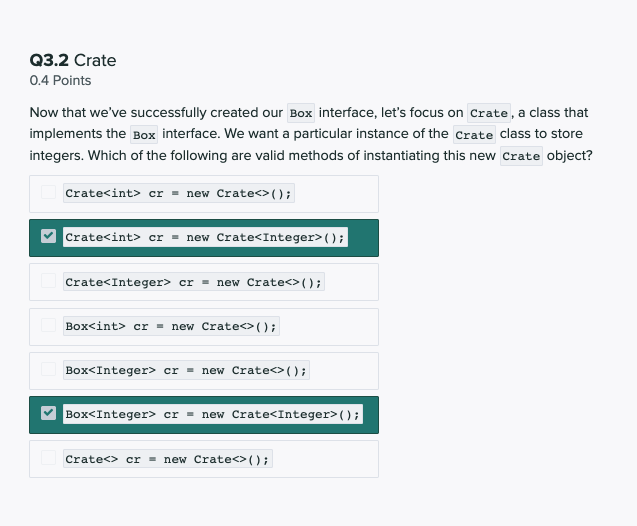
Task: Click highlighted answer text Crate<int> cr = new Crate<Integer>()
Action: tap(205, 238)
